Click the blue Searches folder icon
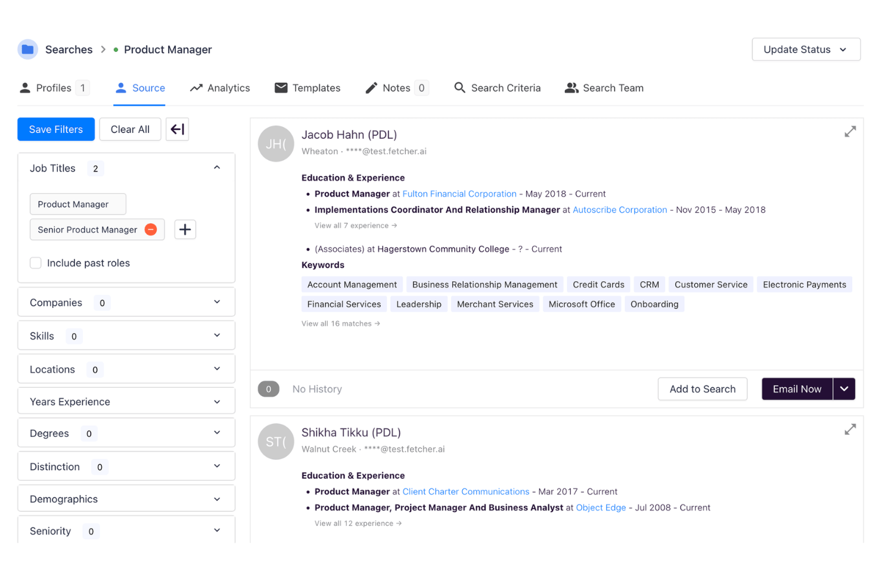 [x=27, y=49]
